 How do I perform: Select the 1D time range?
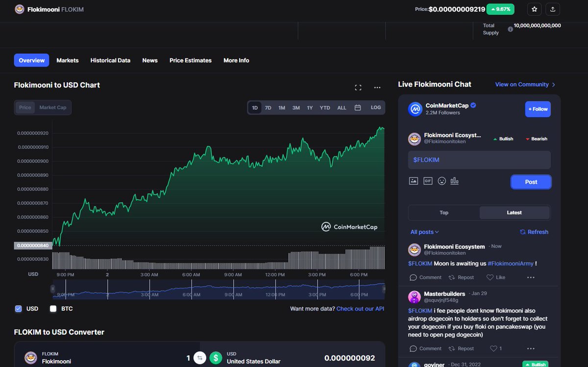click(x=255, y=108)
